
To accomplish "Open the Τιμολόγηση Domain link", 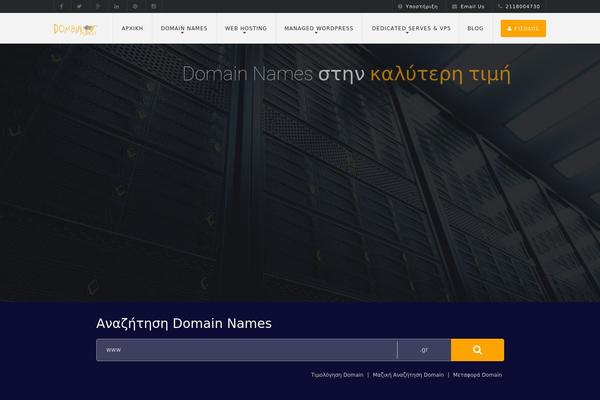I will click(337, 375).
